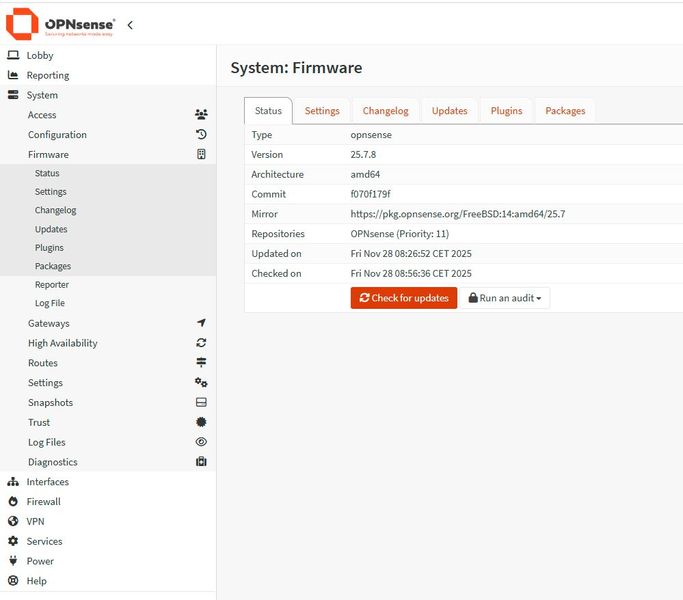The image size is (683, 600).
Task: Expand the Lobby menu section
Action: click(x=108, y=55)
